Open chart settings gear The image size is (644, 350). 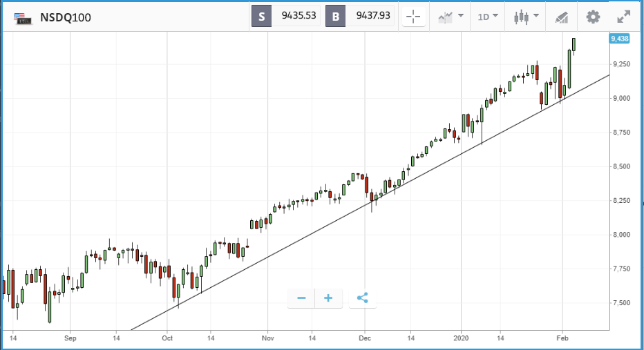(x=593, y=17)
